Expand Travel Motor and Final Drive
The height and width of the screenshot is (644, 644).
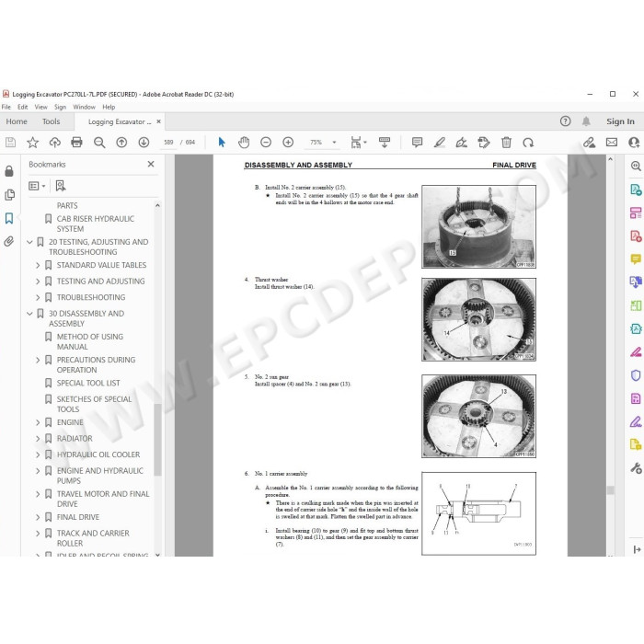coord(38,494)
